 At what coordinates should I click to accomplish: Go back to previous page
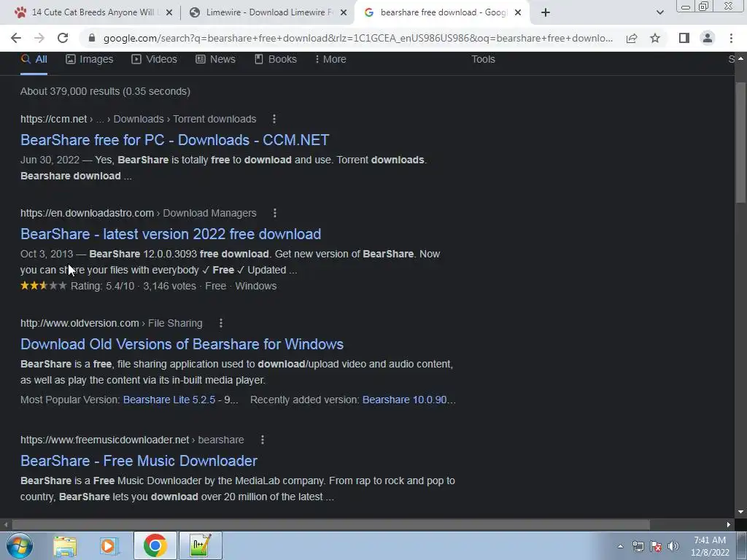click(16, 38)
